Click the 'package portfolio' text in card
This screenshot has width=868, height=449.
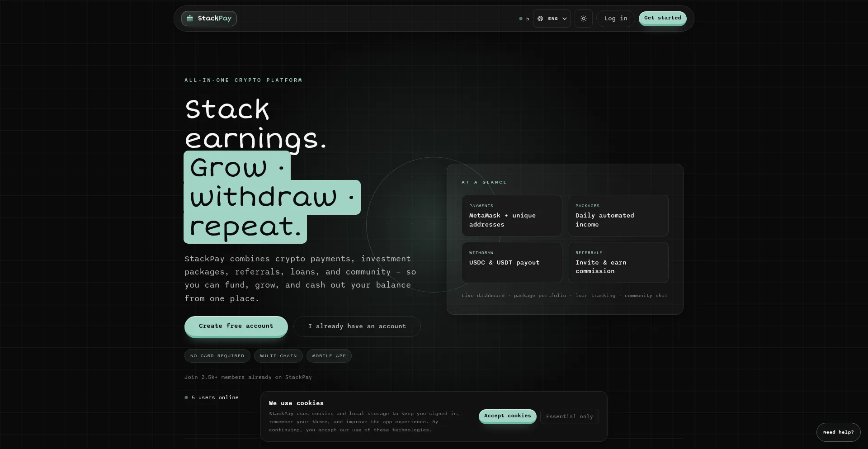(x=540, y=296)
